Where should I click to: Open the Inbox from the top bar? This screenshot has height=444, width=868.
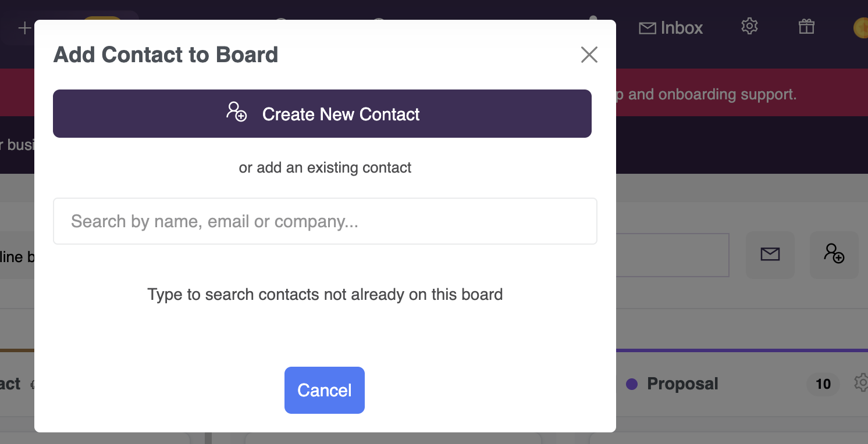[x=671, y=27]
